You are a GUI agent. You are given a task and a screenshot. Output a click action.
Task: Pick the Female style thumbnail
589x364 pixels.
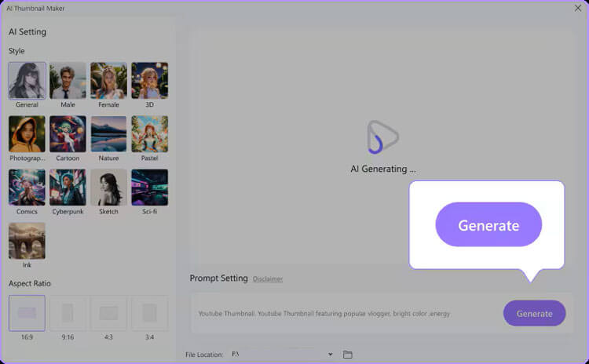point(108,80)
